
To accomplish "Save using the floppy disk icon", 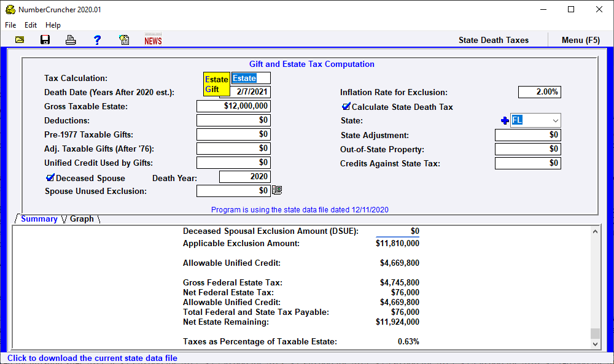I will (x=45, y=40).
